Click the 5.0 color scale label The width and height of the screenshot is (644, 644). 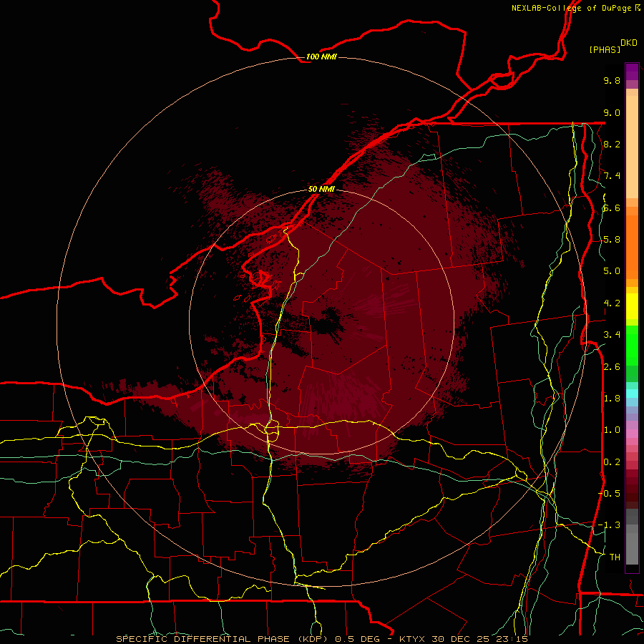pyautogui.click(x=612, y=271)
